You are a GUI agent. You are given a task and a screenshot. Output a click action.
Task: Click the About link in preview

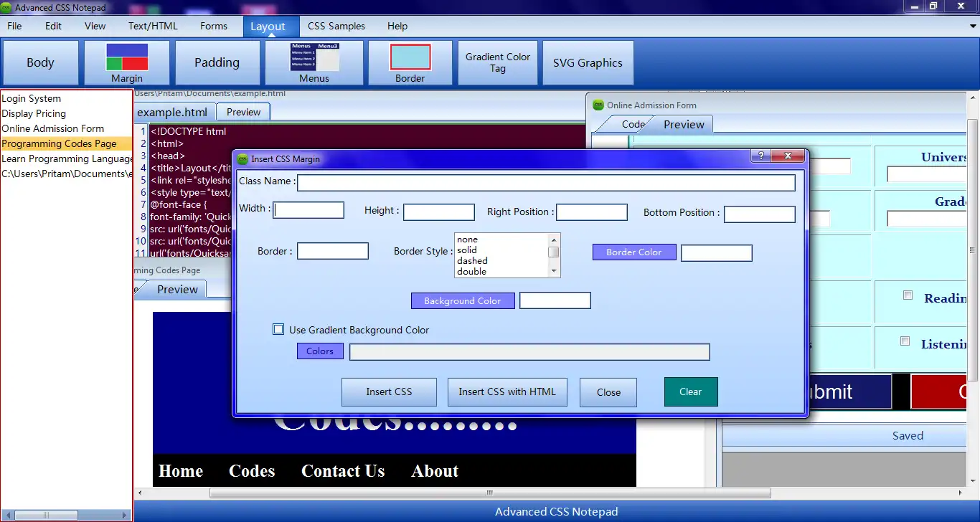[435, 471]
